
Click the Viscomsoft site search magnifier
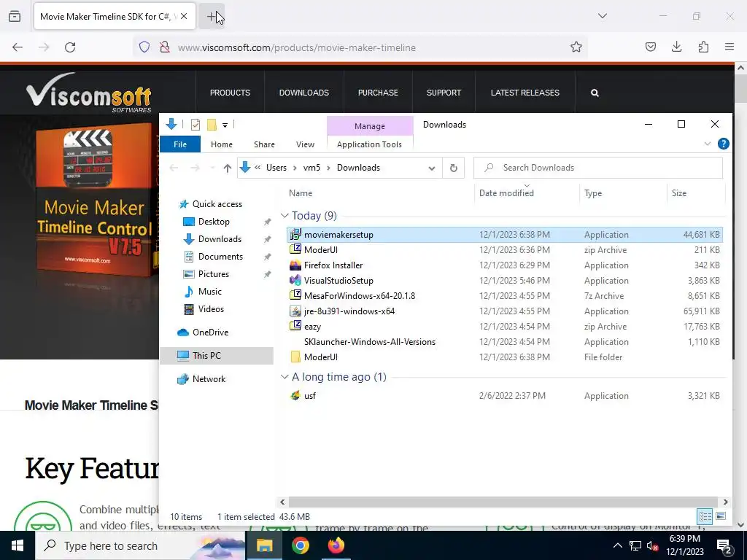coord(595,93)
